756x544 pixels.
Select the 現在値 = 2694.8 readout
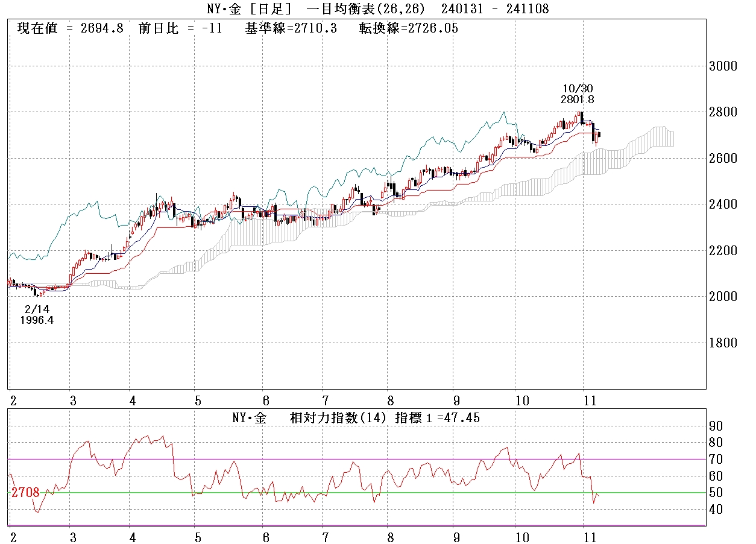[70, 28]
